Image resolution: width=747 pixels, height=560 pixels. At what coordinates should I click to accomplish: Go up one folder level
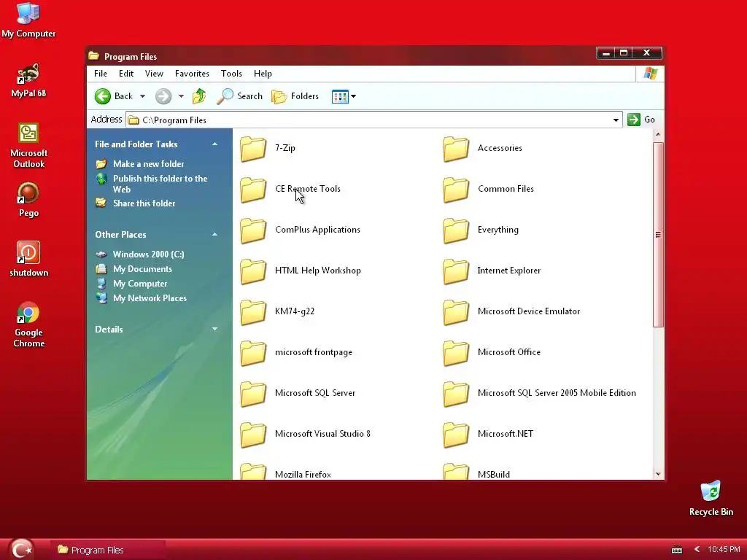(x=199, y=96)
